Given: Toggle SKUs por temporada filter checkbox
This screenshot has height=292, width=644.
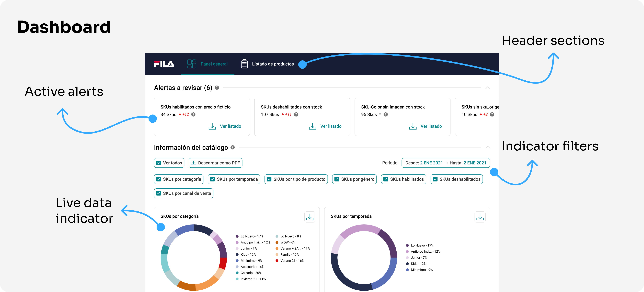Looking at the screenshot, I should (x=212, y=179).
